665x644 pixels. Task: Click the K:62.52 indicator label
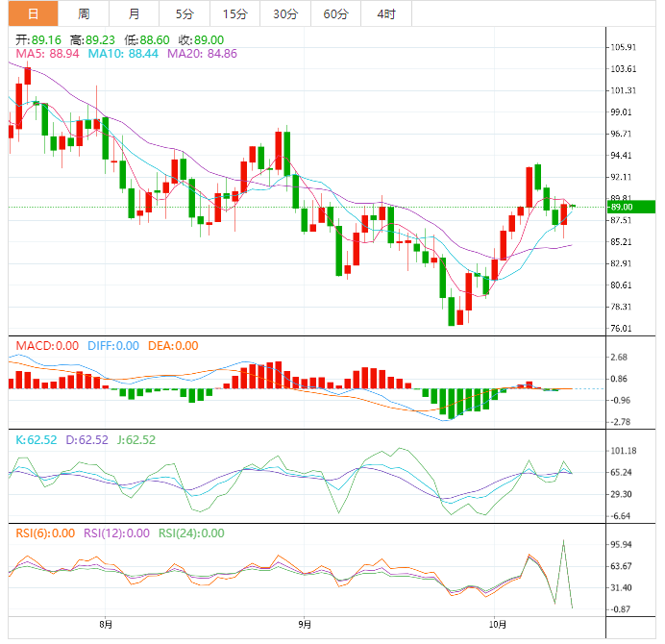tap(37, 440)
